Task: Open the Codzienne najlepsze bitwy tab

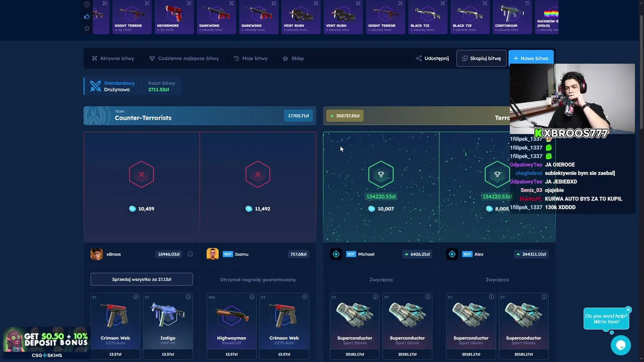Action: (x=184, y=58)
